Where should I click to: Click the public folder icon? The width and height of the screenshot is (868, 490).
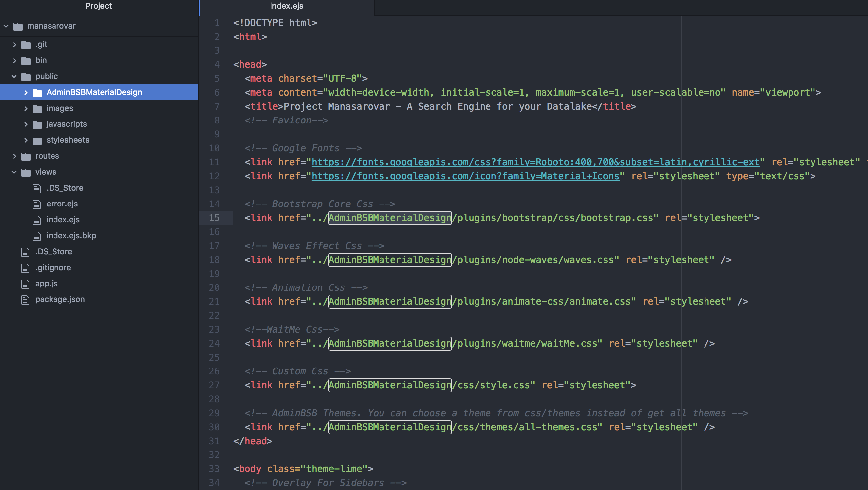pos(26,77)
